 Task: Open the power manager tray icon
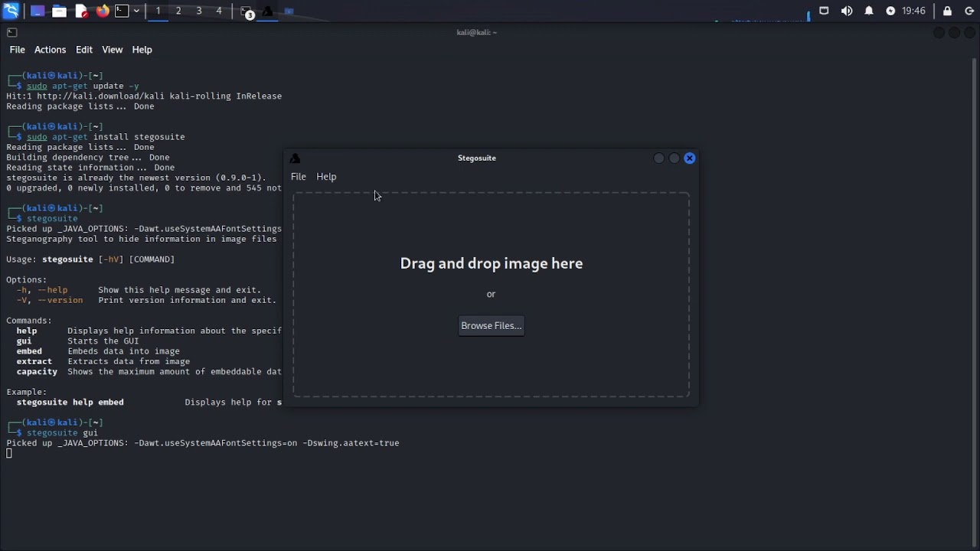pyautogui.click(x=890, y=11)
